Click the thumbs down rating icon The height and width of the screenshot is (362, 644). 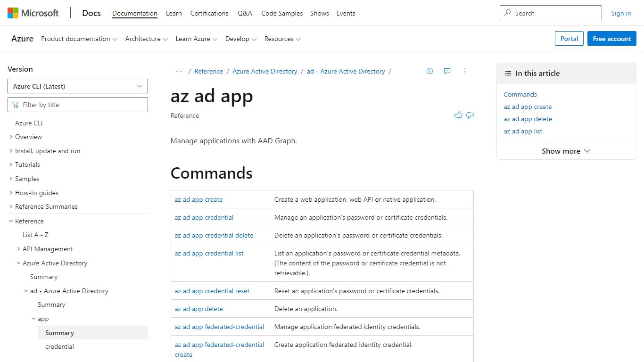tap(470, 115)
